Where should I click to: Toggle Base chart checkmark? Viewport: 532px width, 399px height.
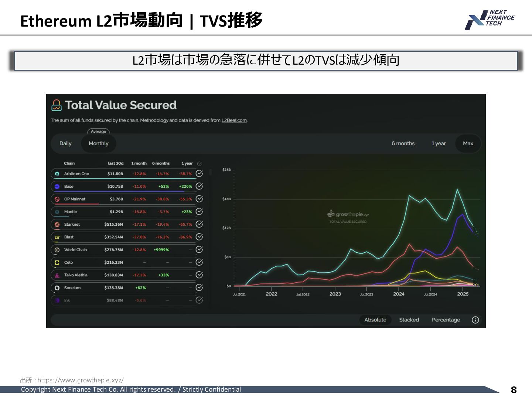[199, 186]
